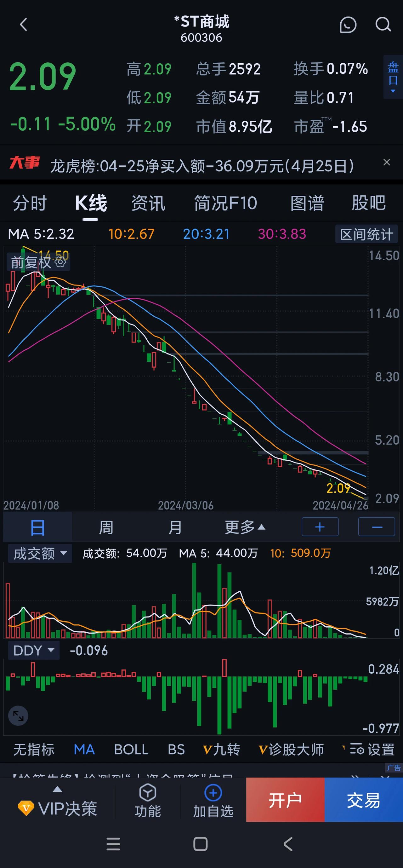Tap the 市值8.95亿 value
This screenshot has height=868, width=403.
(234, 127)
